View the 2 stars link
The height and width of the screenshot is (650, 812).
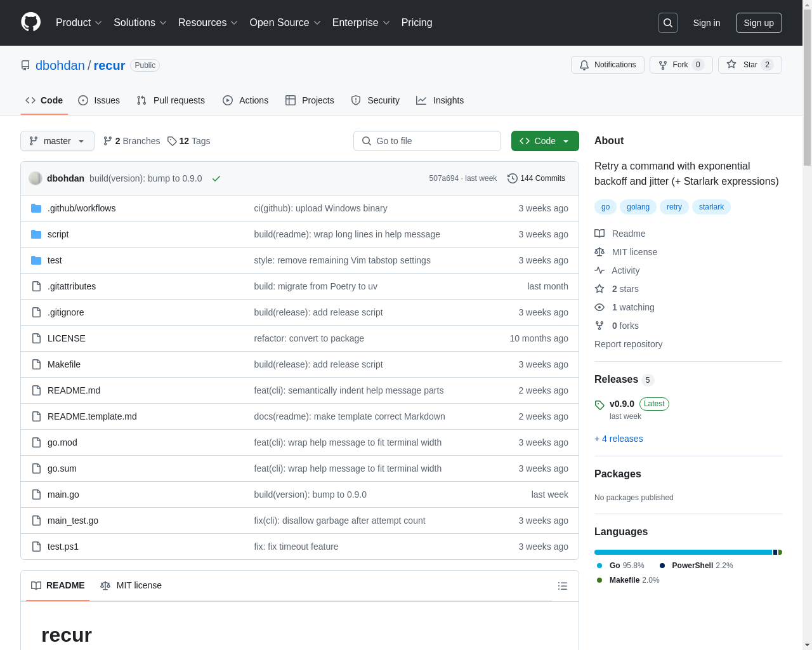pos(617,289)
